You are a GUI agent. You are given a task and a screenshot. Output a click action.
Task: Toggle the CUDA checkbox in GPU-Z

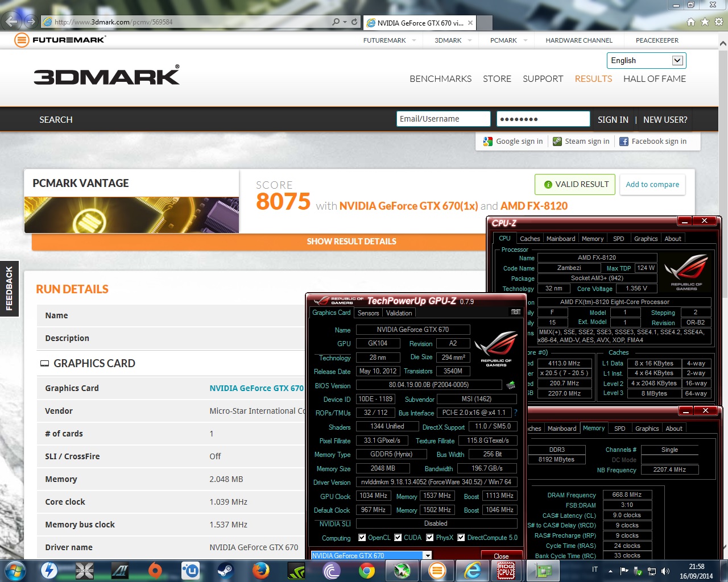[x=398, y=537]
